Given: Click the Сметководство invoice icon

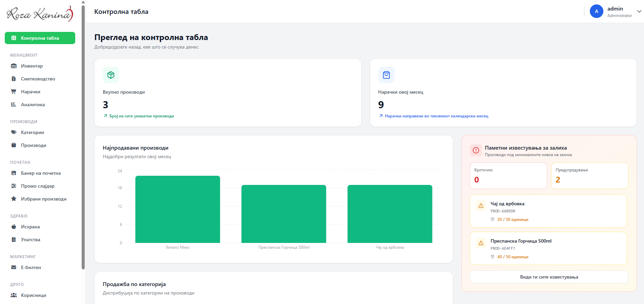Looking at the screenshot, I should [x=14, y=79].
